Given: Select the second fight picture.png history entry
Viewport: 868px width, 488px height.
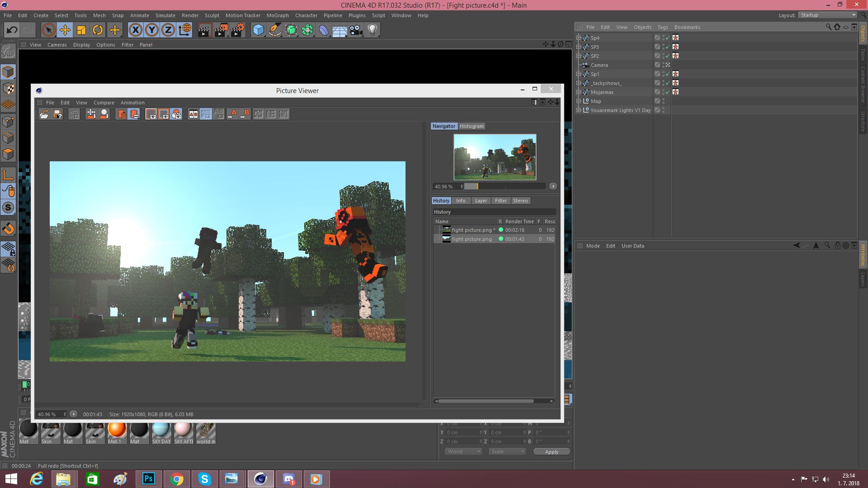Looking at the screenshot, I should click(472, 239).
